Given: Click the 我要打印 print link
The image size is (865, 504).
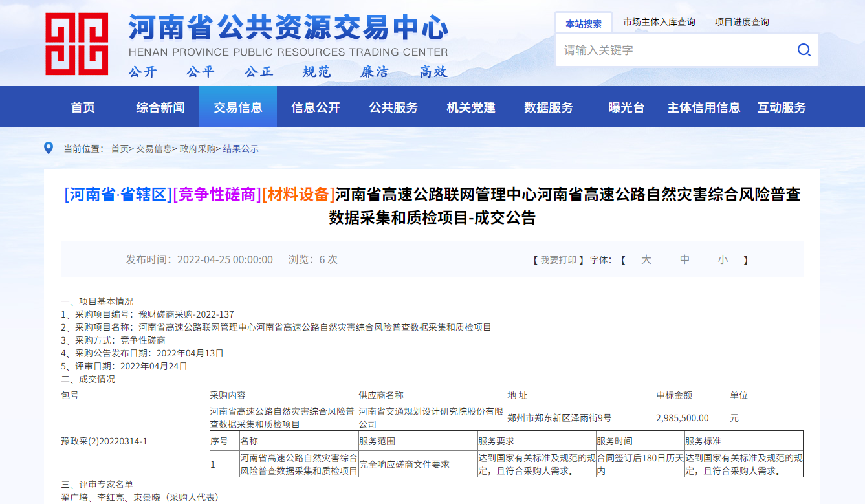Looking at the screenshot, I should click(x=558, y=259).
